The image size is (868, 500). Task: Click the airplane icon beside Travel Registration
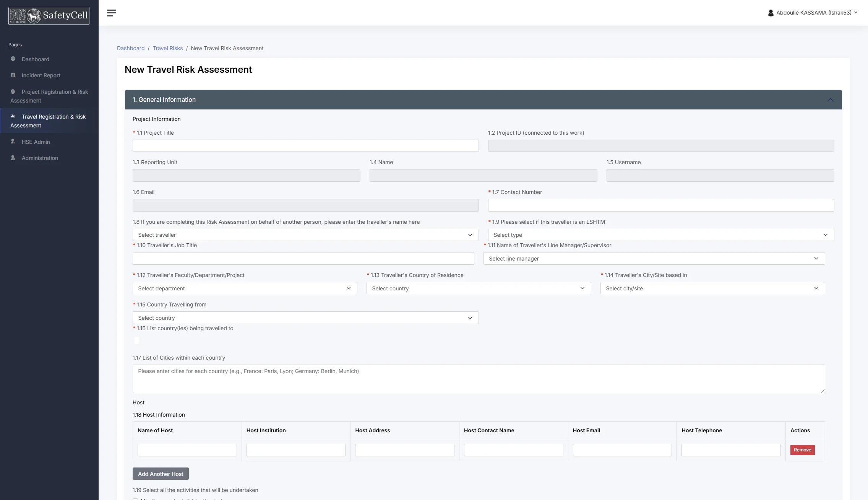click(13, 117)
